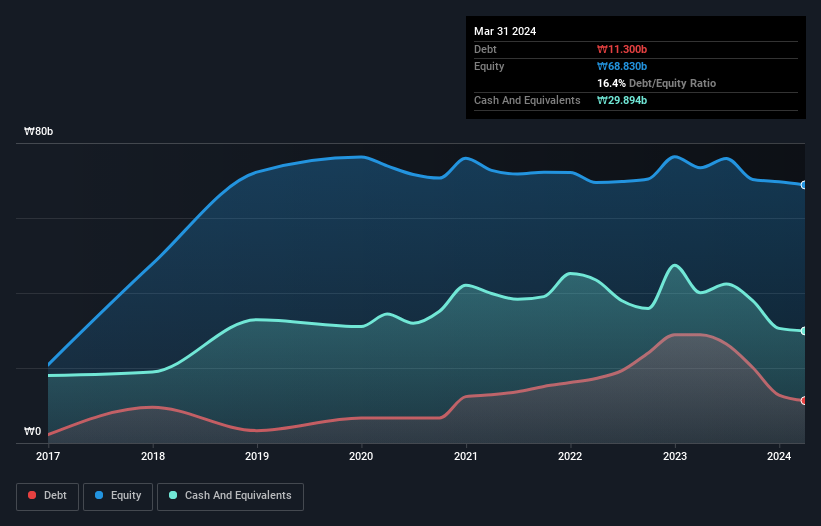Toggle the Equity series legend button
This screenshot has width=821, height=526.
click(118, 496)
